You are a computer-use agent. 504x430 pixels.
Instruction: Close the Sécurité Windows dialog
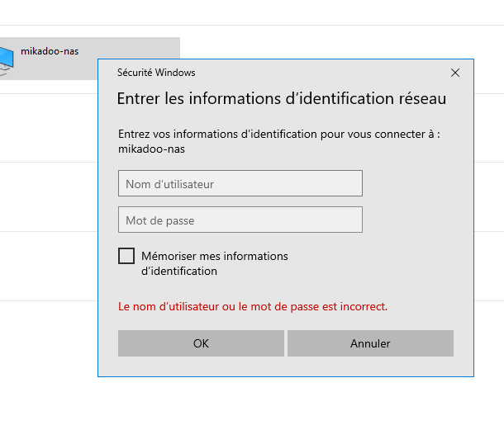pyautogui.click(x=455, y=73)
